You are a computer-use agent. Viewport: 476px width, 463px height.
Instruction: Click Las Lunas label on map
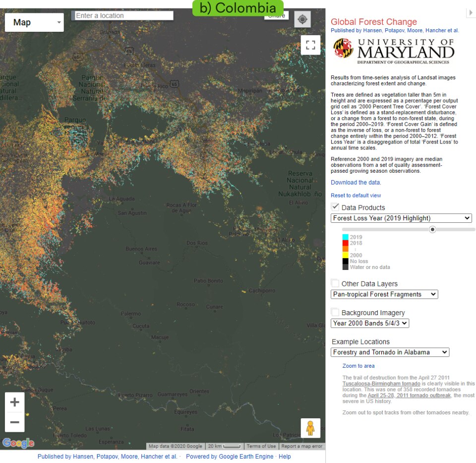(x=98, y=429)
